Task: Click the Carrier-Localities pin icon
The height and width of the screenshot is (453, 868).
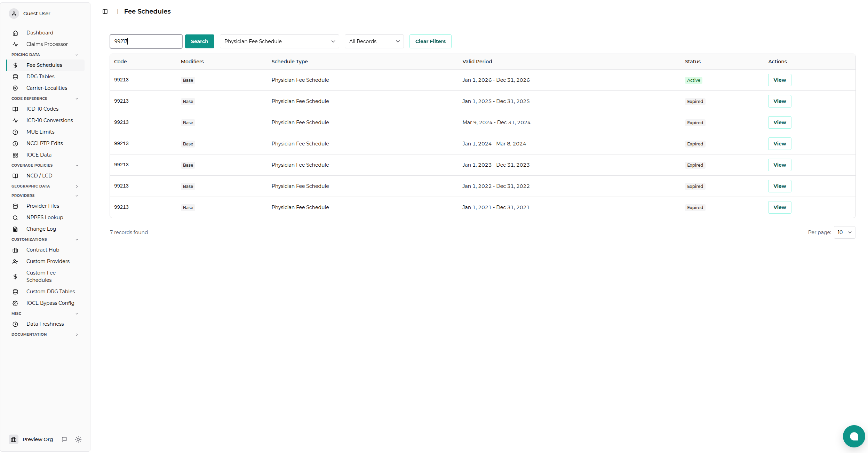Action: [15, 88]
